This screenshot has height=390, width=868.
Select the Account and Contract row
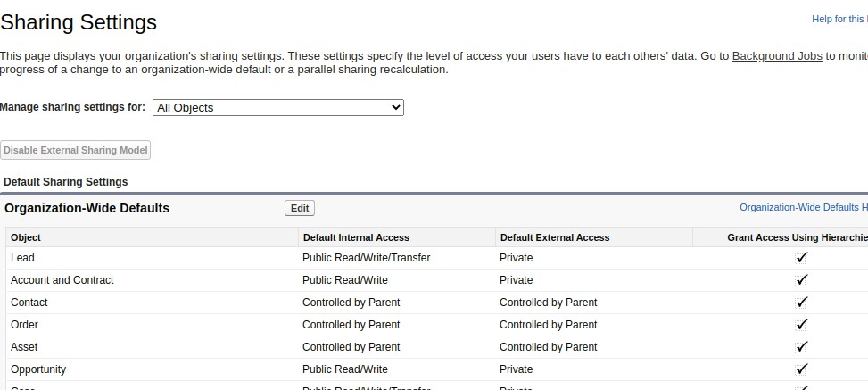62,280
